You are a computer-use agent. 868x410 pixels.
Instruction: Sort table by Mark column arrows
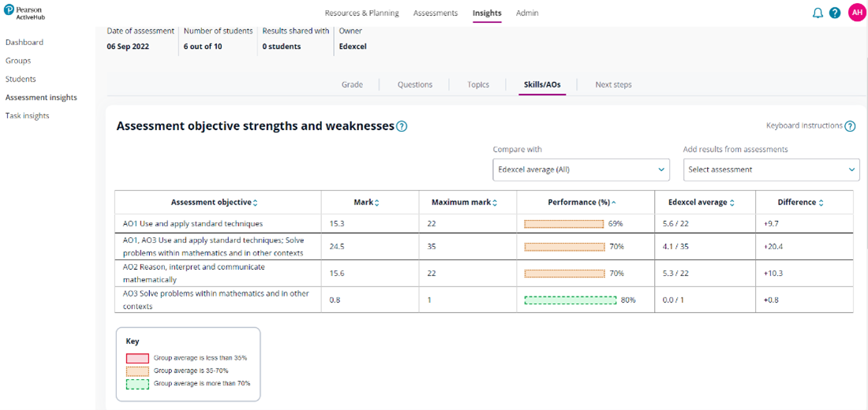pos(377,203)
